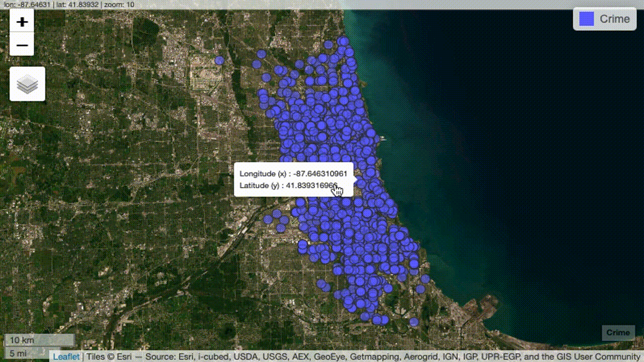644x362 pixels.
Task: Click the small Crime label at bottom right
Action: point(618,332)
